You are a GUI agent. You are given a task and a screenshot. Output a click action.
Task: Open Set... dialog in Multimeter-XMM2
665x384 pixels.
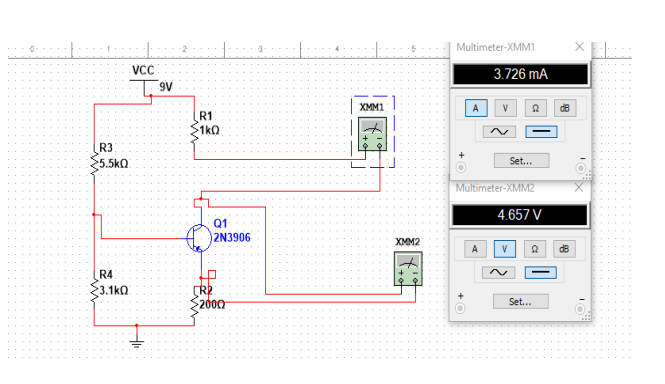pos(521,302)
